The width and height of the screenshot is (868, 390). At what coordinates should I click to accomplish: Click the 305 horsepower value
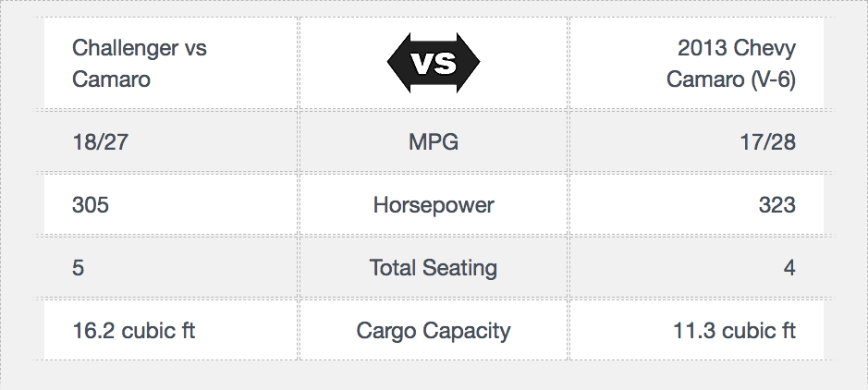click(x=91, y=205)
